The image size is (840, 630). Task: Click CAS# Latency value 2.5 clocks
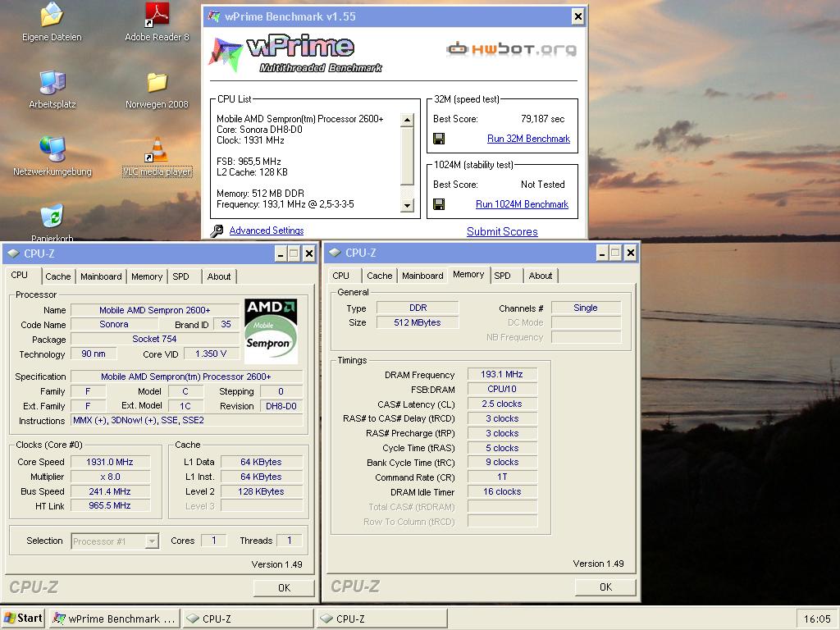coord(502,404)
